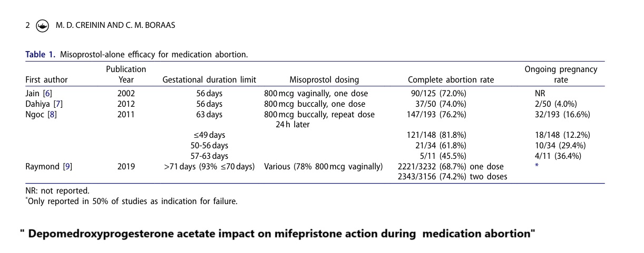Click the blue "Table 1." label
Image resolution: width=644 pixels, height=253 pixels.
(x=40, y=54)
